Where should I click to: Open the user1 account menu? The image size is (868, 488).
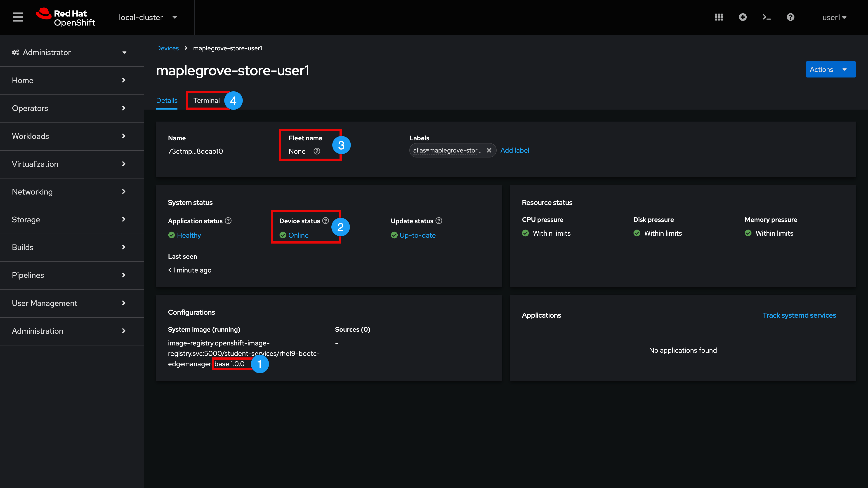pyautogui.click(x=834, y=18)
